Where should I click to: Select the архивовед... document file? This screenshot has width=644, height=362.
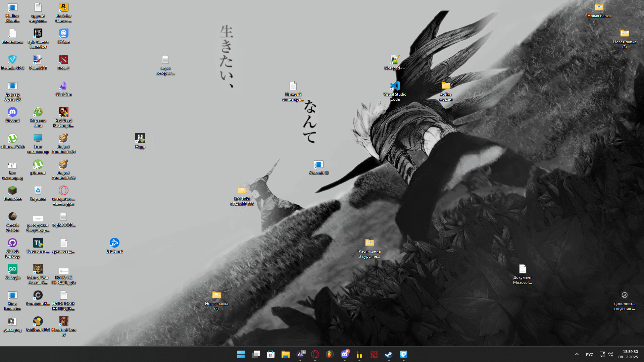[x=63, y=246]
